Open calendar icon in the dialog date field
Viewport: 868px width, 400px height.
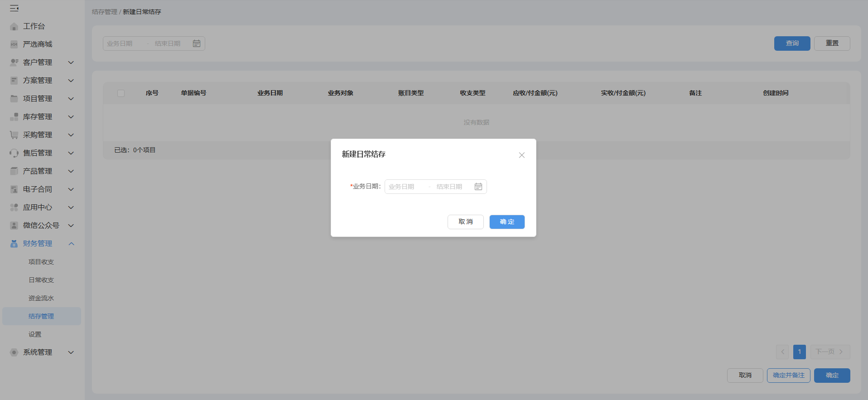pyautogui.click(x=478, y=187)
